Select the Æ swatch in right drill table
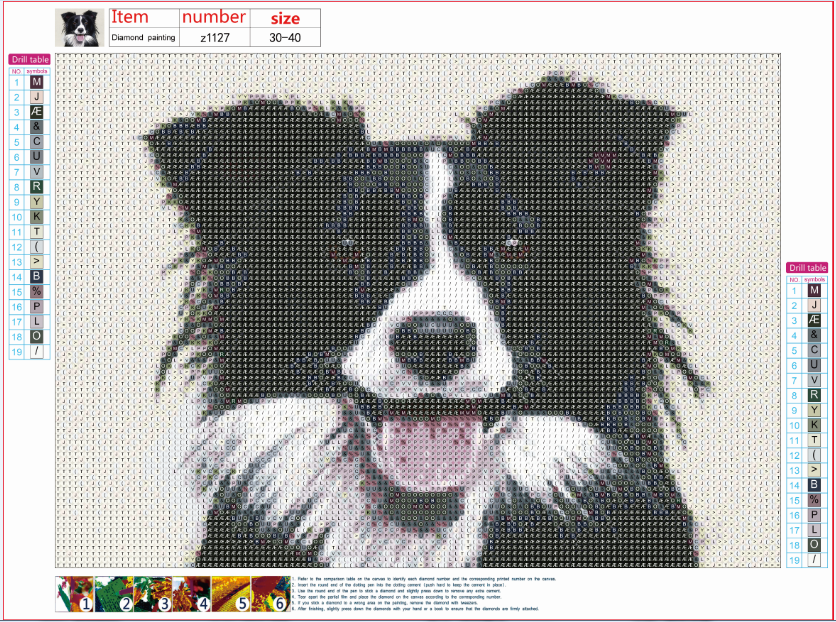 pos(814,320)
